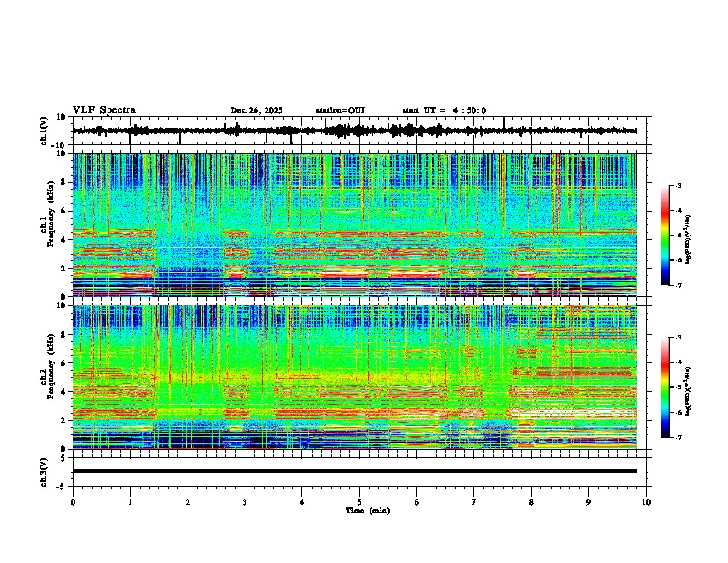Click the "-7" label on ch.2 color bar
Screen dimensions: 728x563
[678, 437]
